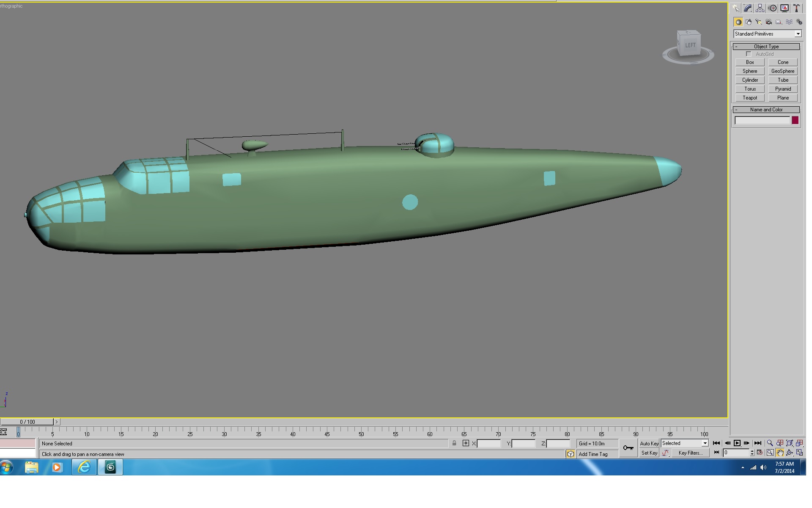Open the Modify panel tab
The image size is (812, 508).
coord(748,8)
